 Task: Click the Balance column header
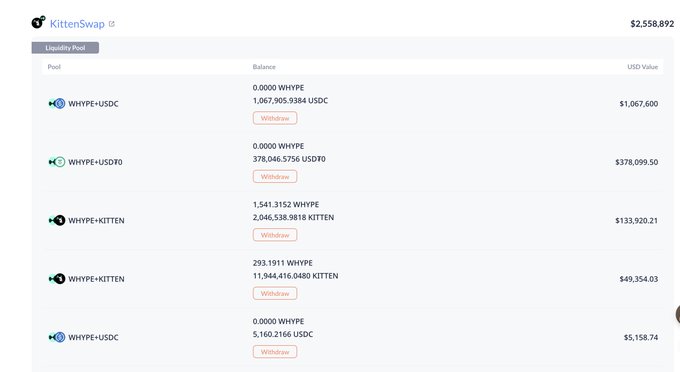pos(264,67)
